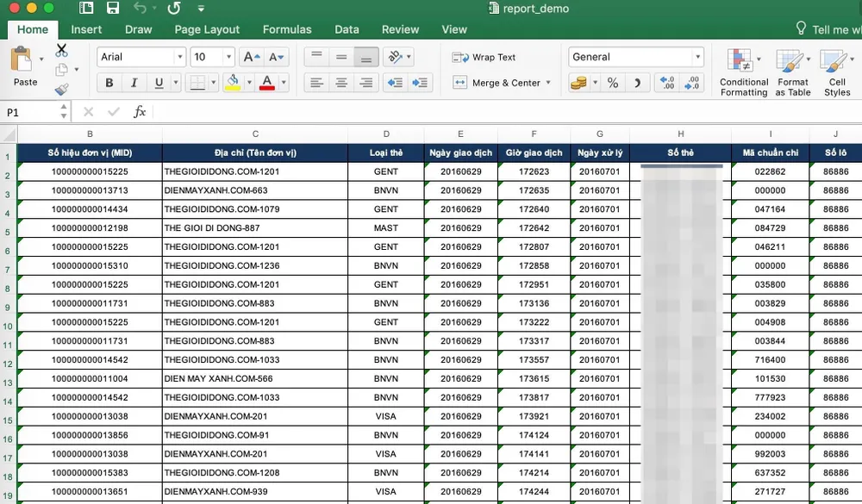
Task: Toggle Italic formatting
Action: coord(134,83)
